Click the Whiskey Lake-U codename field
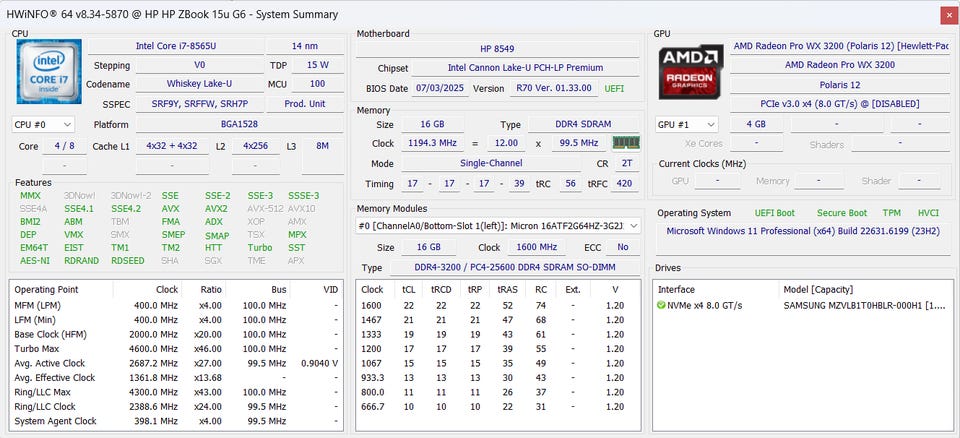Image resolution: width=960 pixels, height=438 pixels. [199, 83]
